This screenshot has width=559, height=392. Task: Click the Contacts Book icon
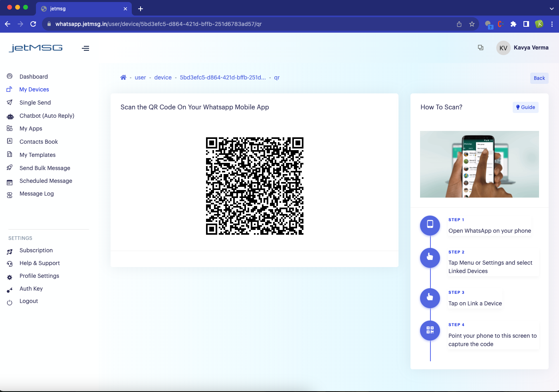coord(10,141)
